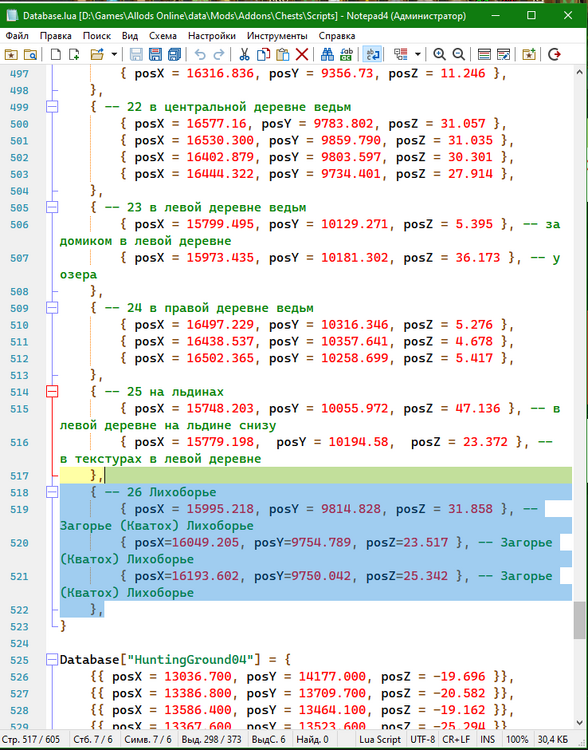Image resolution: width=588 pixels, height=750 pixels.
Task: Click the vertical scrollbar thumb
Action: 579,619
